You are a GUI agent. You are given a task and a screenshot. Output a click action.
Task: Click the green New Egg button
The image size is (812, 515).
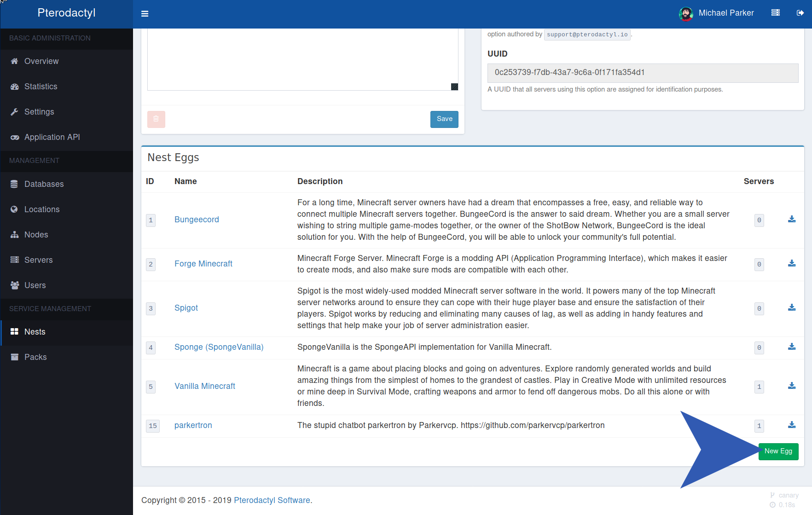coord(778,451)
